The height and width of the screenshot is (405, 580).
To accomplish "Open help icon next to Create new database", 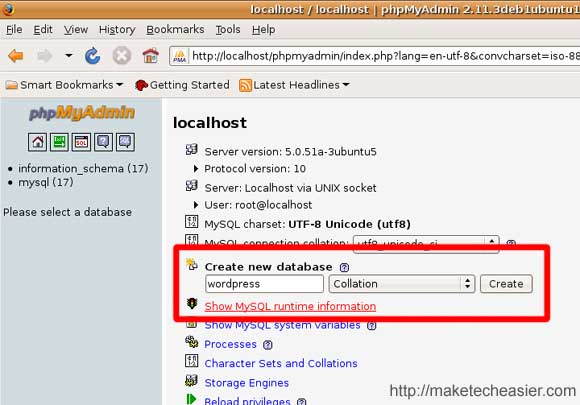I will (x=344, y=267).
